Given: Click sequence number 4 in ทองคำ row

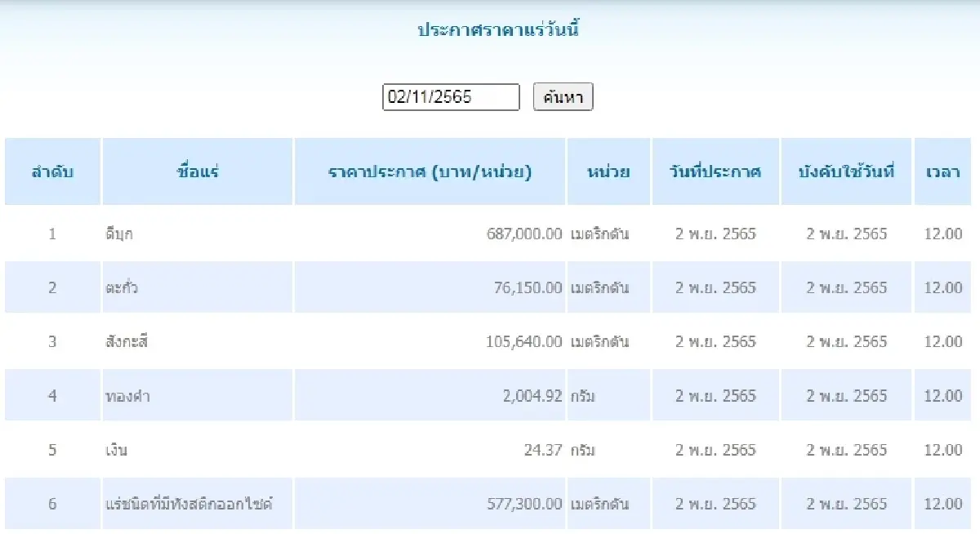Looking at the screenshot, I should (x=52, y=396).
